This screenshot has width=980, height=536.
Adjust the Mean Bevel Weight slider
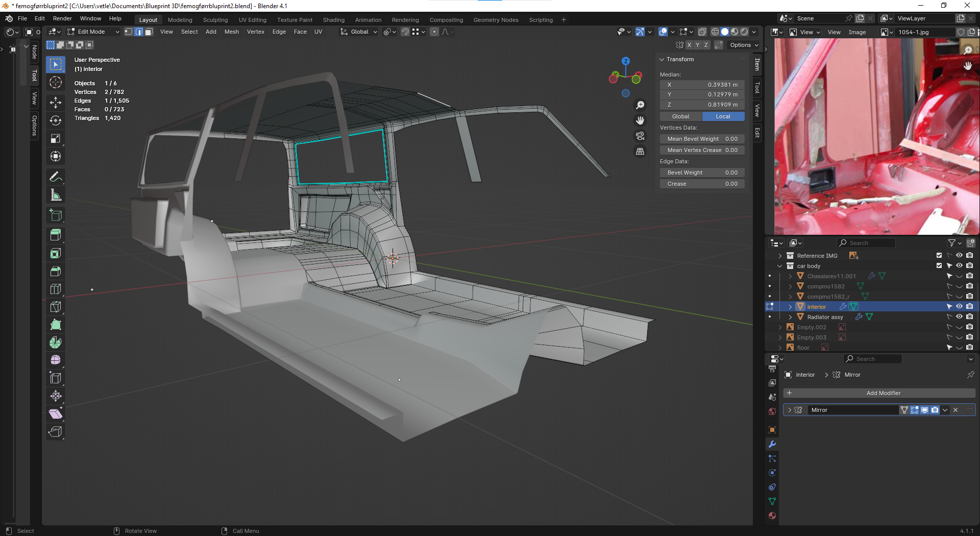(702, 139)
